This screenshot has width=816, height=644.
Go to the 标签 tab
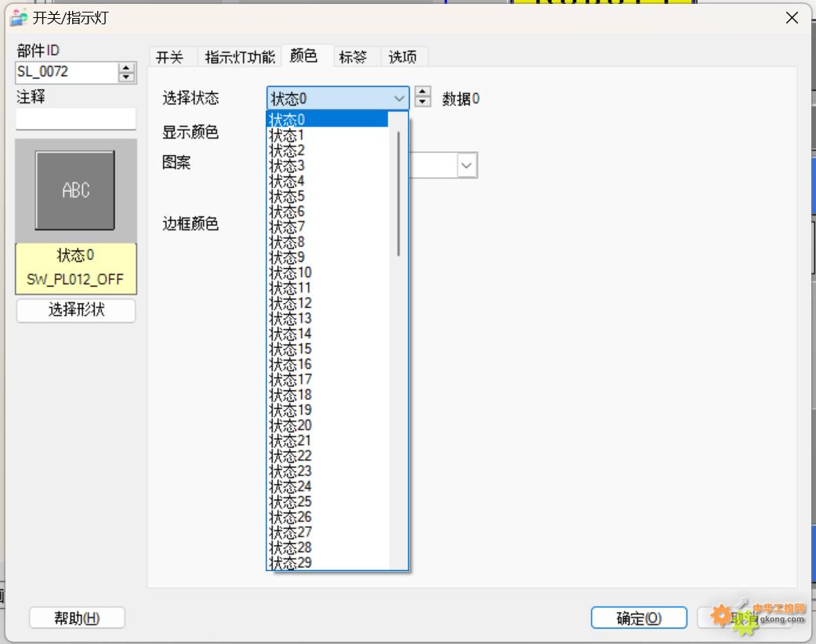[x=353, y=57]
